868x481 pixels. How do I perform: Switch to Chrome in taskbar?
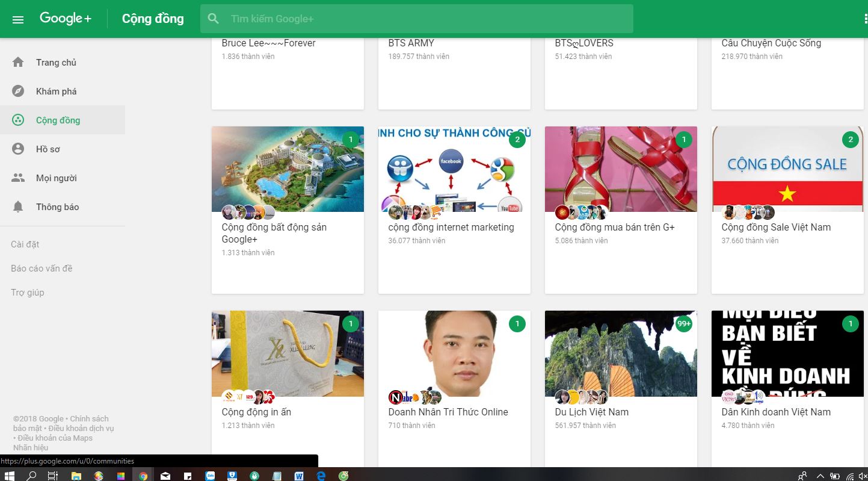point(143,476)
